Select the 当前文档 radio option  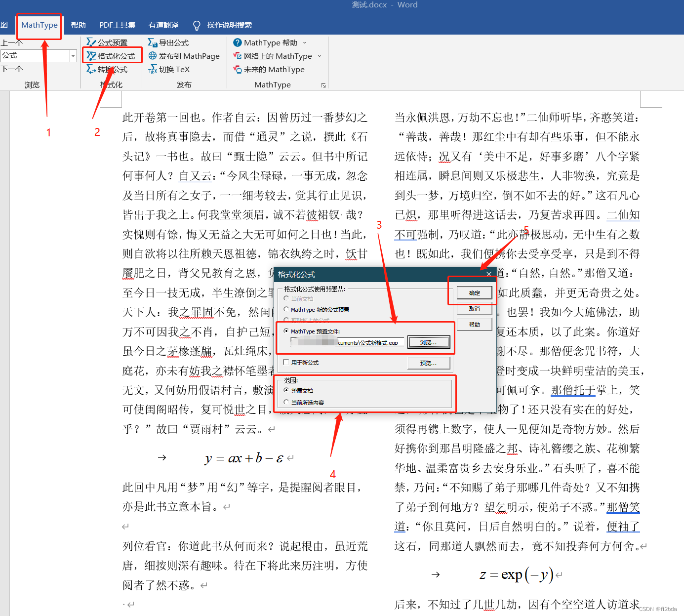(286, 298)
